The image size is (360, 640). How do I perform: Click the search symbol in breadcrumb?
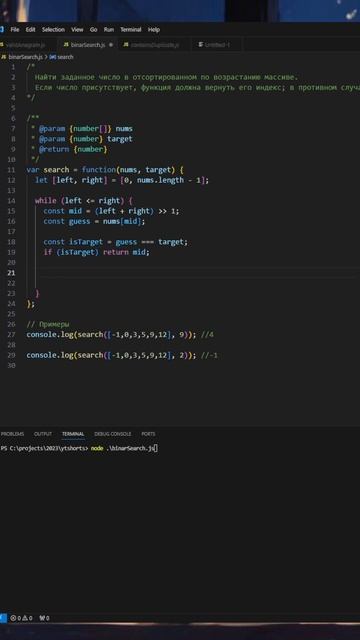61,57
